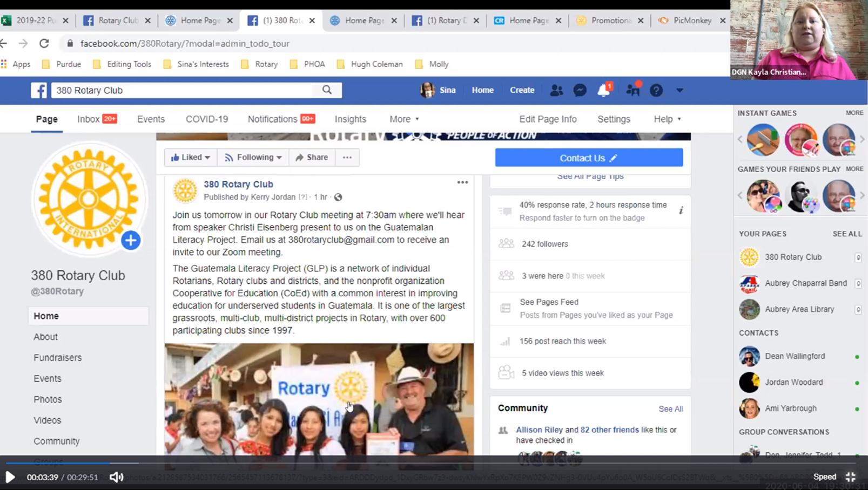The width and height of the screenshot is (868, 490).
Task: Toggle the Liked button on the page
Action: tap(191, 158)
